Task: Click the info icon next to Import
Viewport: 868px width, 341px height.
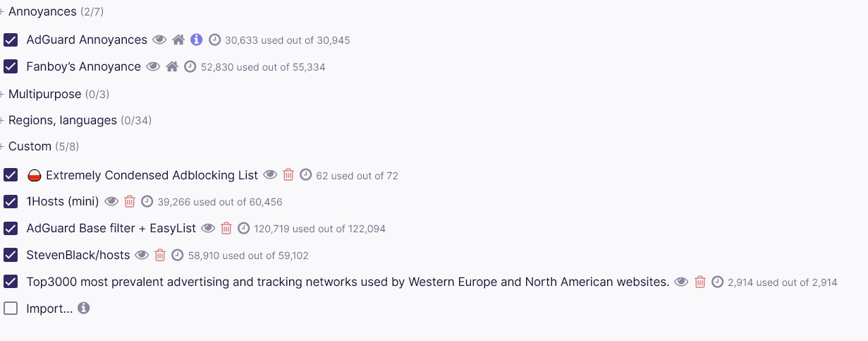Action: pos(84,309)
